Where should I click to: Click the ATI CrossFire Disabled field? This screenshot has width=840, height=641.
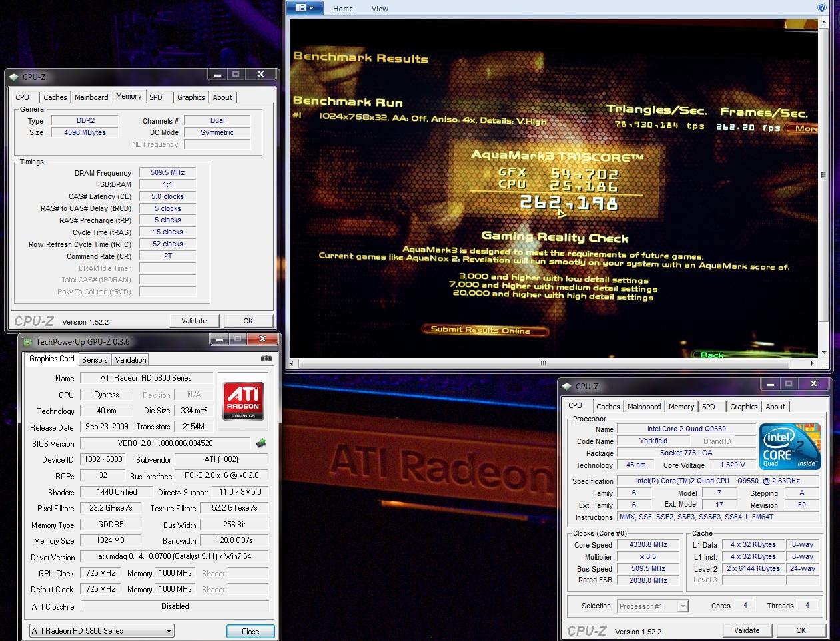[x=175, y=606]
